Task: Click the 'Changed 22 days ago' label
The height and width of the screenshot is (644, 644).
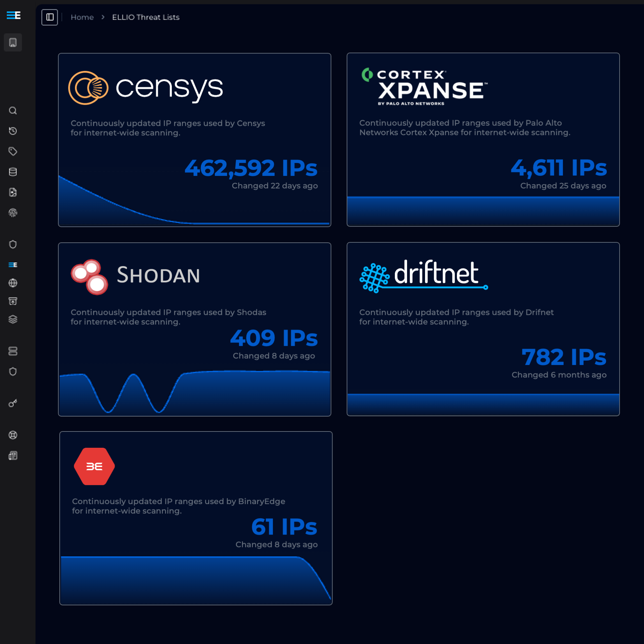Action: pos(275,186)
